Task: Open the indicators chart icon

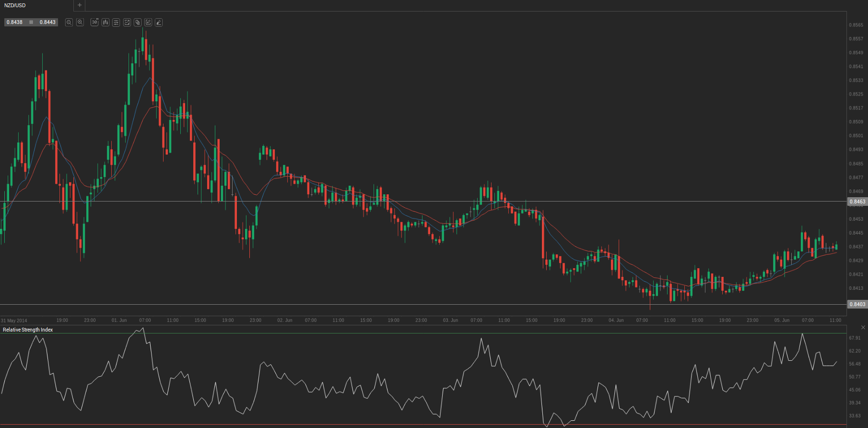Action: [127, 23]
